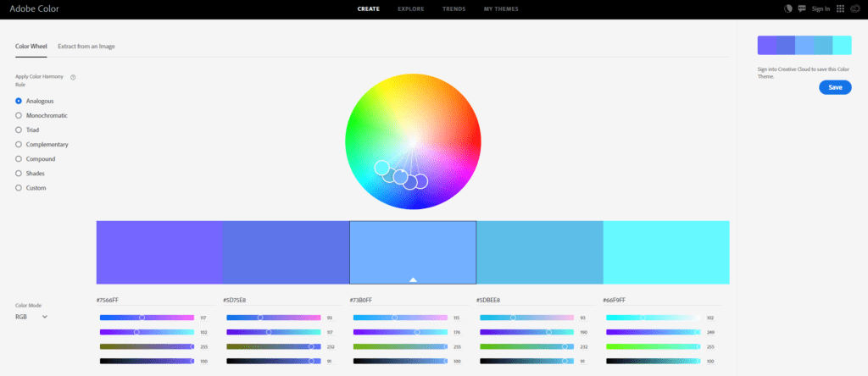Click the green slider valued 176
This screenshot has width=868, height=376.
coord(400,332)
